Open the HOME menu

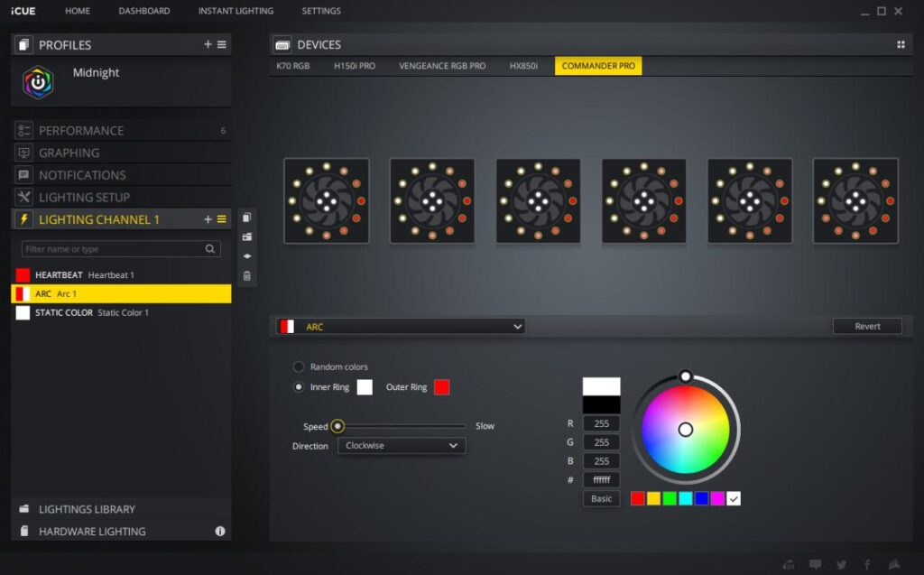pos(78,11)
